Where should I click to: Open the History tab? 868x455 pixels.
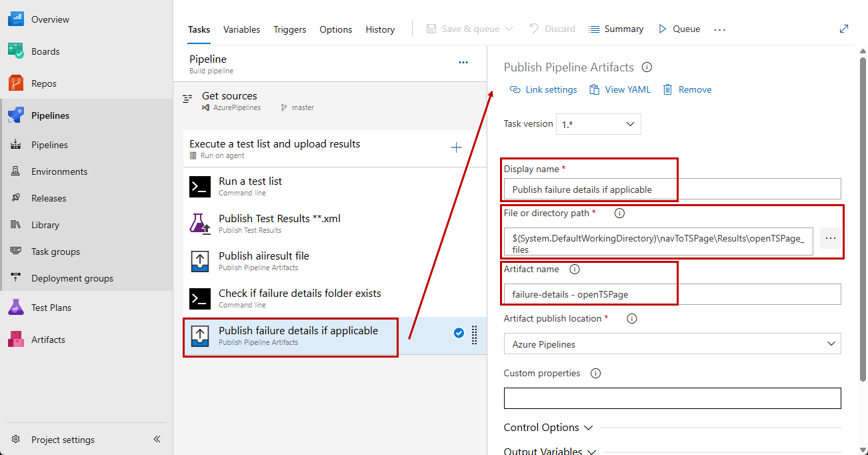point(380,29)
